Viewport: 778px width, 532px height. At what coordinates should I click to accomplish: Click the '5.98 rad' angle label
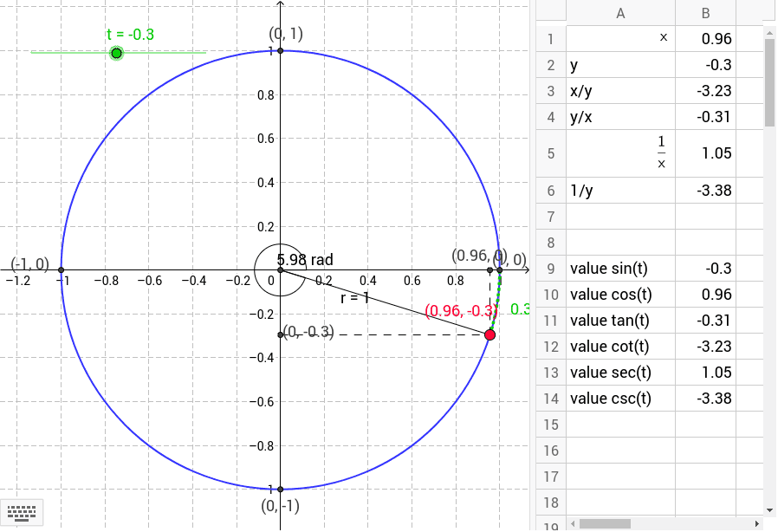pyautogui.click(x=305, y=260)
